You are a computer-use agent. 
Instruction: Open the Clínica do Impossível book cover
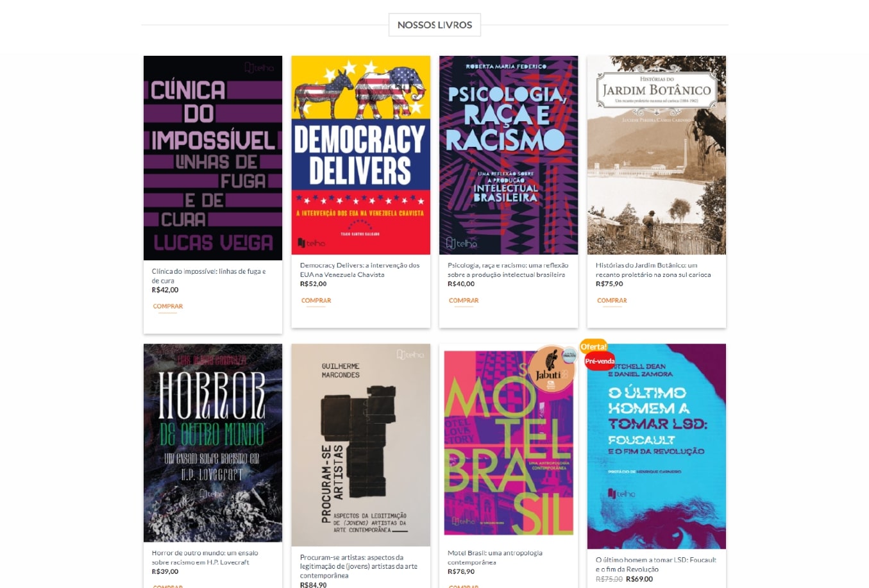[213, 158]
